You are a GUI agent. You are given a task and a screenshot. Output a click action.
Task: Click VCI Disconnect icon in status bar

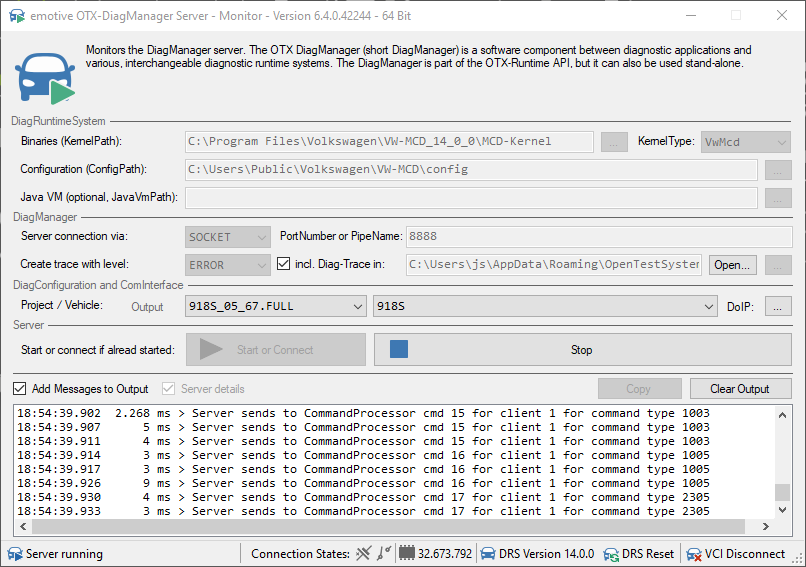pyautogui.click(x=692, y=554)
